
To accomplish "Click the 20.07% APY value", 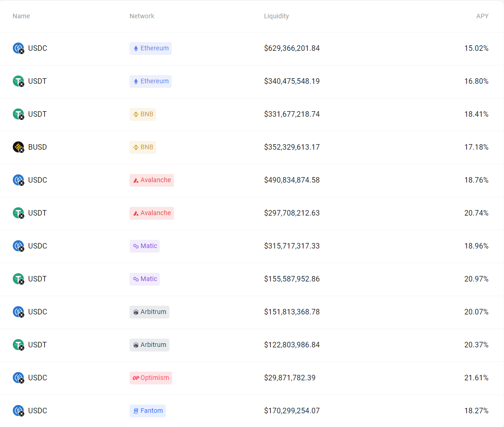I will [477, 312].
